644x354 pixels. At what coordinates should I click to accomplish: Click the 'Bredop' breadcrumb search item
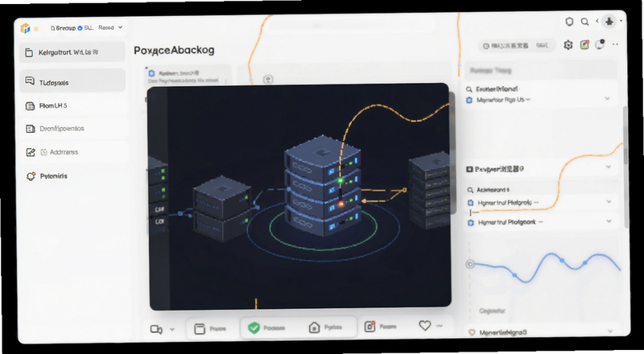(x=64, y=28)
